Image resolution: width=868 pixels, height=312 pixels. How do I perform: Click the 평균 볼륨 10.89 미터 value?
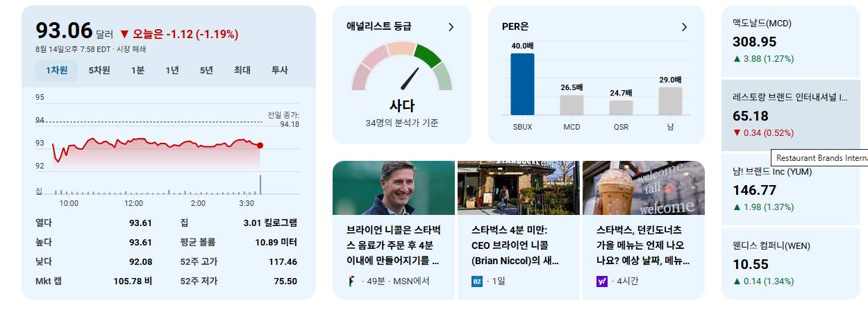(x=276, y=242)
